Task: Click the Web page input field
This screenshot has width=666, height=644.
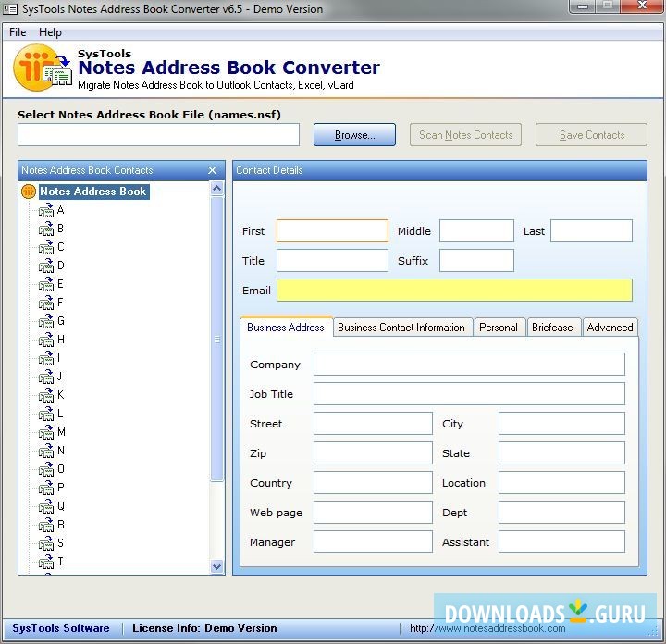Action: (x=373, y=513)
